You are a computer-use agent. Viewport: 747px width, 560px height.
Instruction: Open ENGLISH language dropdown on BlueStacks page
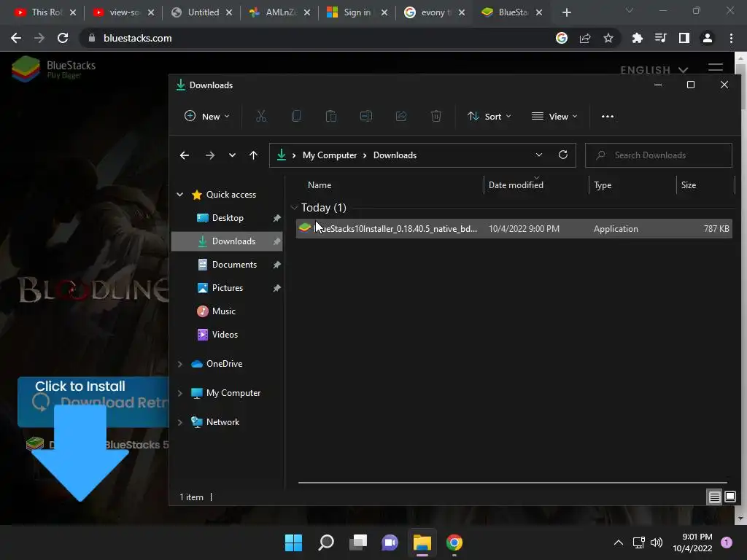[x=654, y=70]
